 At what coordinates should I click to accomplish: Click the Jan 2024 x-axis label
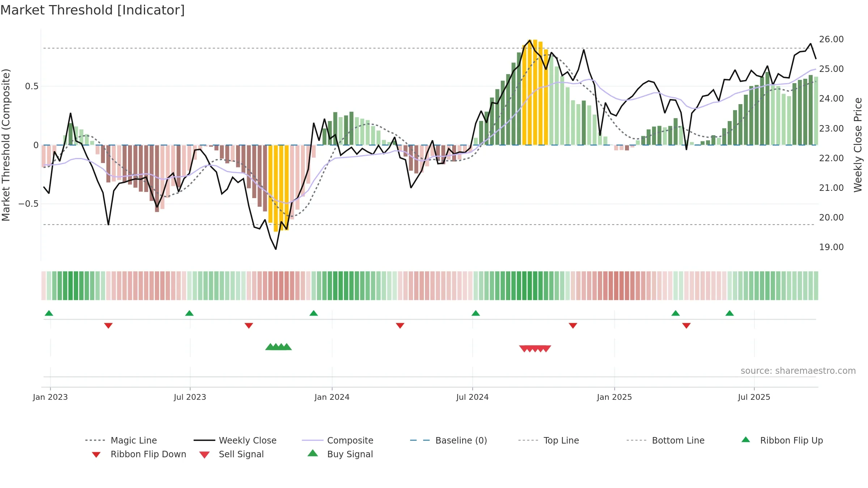(x=332, y=397)
